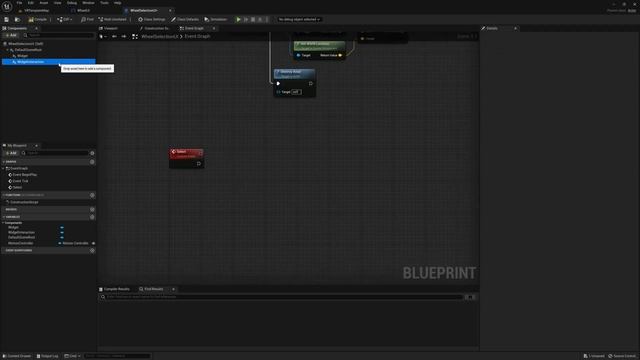The width and height of the screenshot is (640, 360).
Task: Open My Blueprint settings gear
Action: pyautogui.click(x=92, y=153)
